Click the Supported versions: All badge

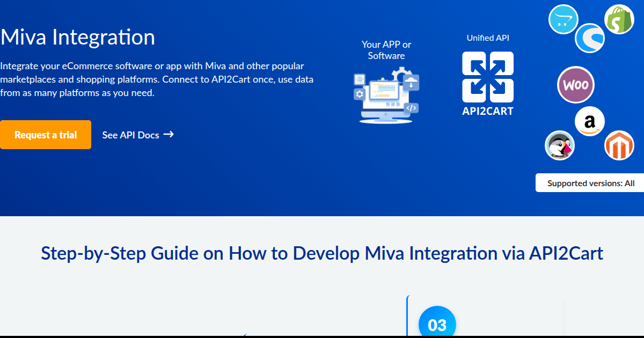[x=590, y=183]
